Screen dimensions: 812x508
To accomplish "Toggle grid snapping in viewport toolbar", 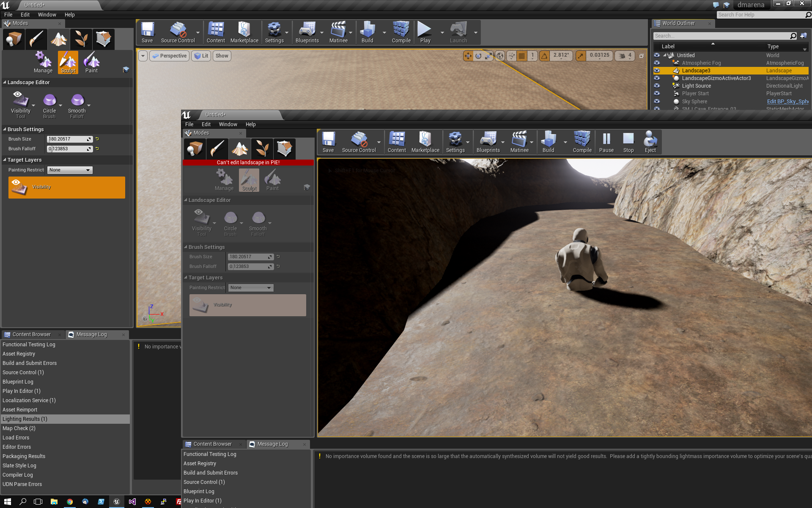I will pos(522,56).
